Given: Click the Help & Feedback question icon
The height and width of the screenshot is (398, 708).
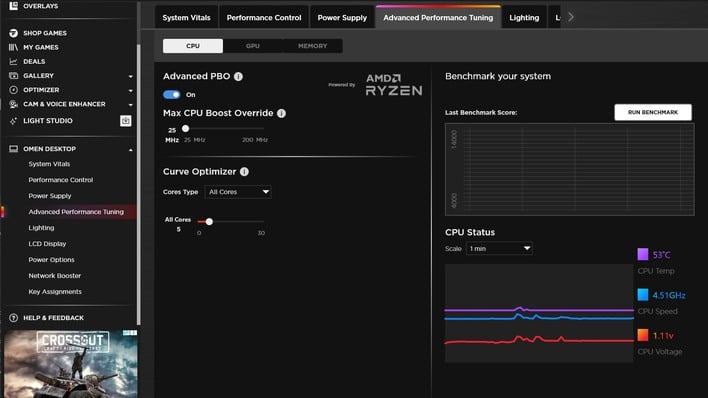Looking at the screenshot, I should tap(14, 318).
